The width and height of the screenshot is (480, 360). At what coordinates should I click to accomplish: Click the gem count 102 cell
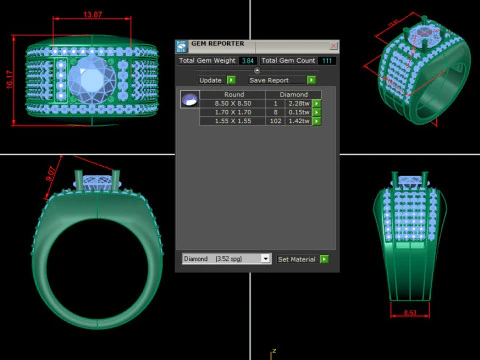click(x=275, y=121)
